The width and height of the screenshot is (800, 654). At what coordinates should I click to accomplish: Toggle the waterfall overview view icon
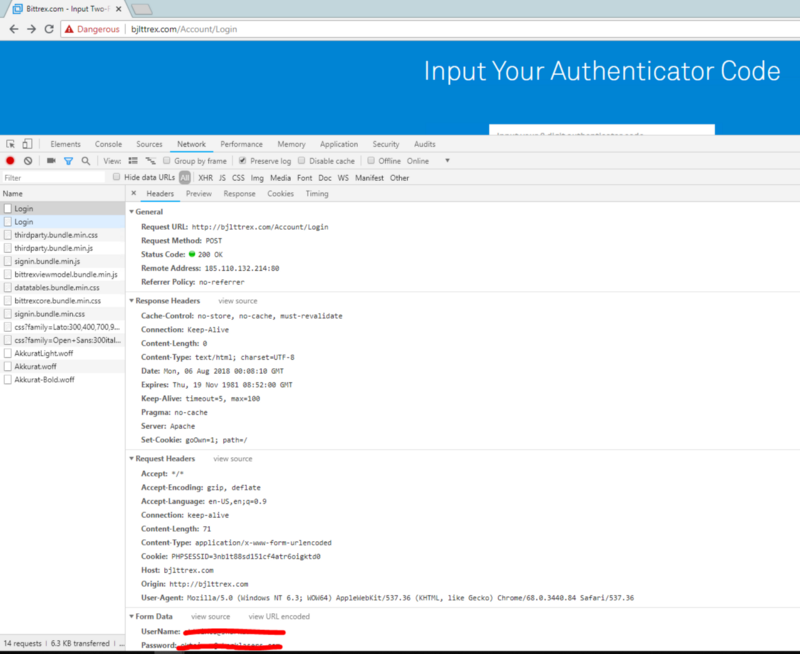point(151,161)
